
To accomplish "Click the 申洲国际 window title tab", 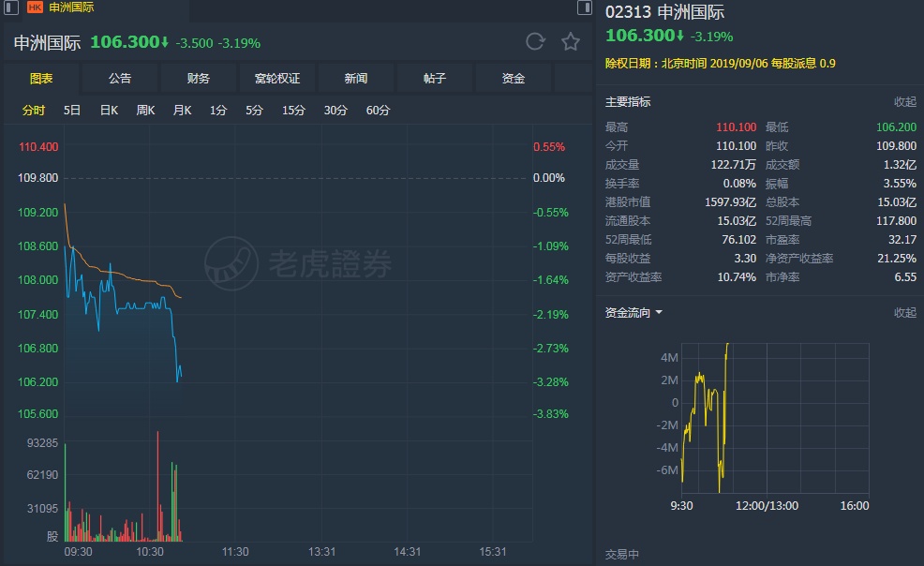I will click(x=71, y=7).
